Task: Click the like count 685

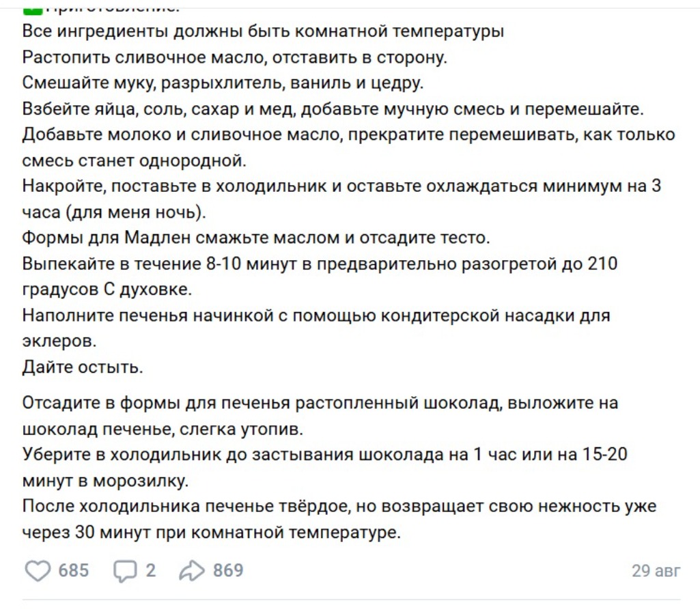Action: 73,571
